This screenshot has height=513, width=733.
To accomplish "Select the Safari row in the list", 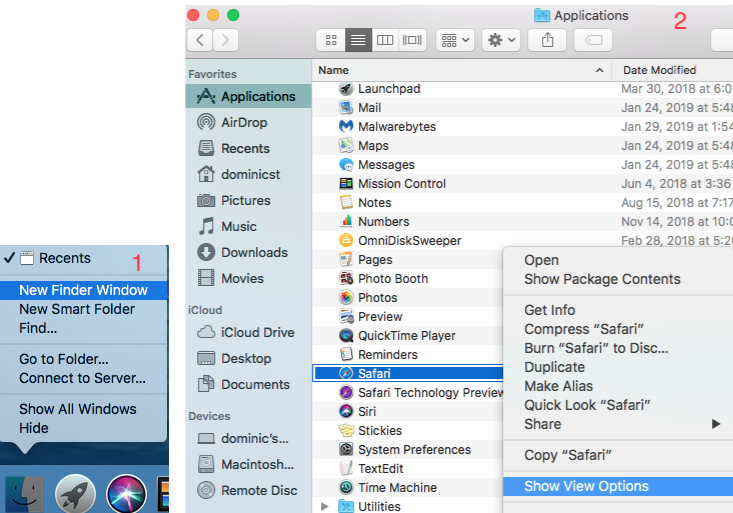I will point(408,373).
